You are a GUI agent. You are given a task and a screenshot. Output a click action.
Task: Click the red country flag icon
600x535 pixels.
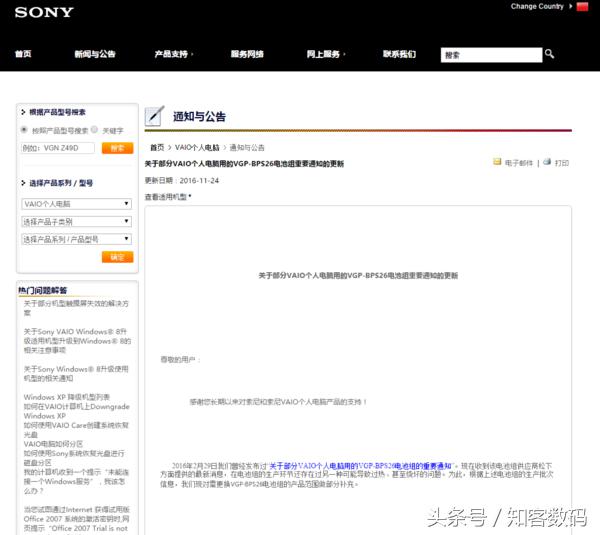pos(582,7)
